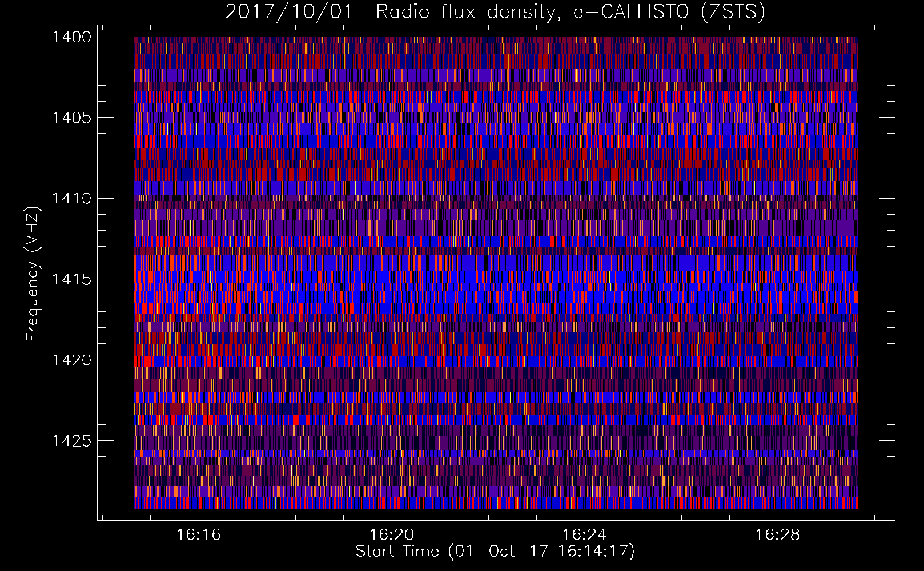Click inside the radio spectrogram image

click(496, 272)
